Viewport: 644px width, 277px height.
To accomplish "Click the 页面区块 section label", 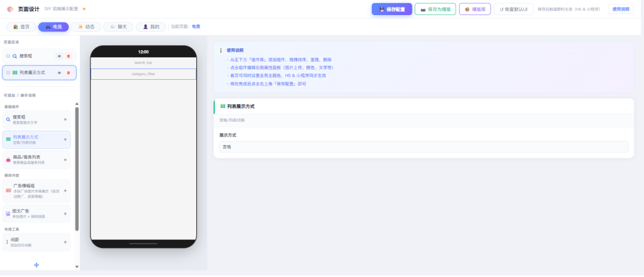I will pyautogui.click(x=11, y=42).
